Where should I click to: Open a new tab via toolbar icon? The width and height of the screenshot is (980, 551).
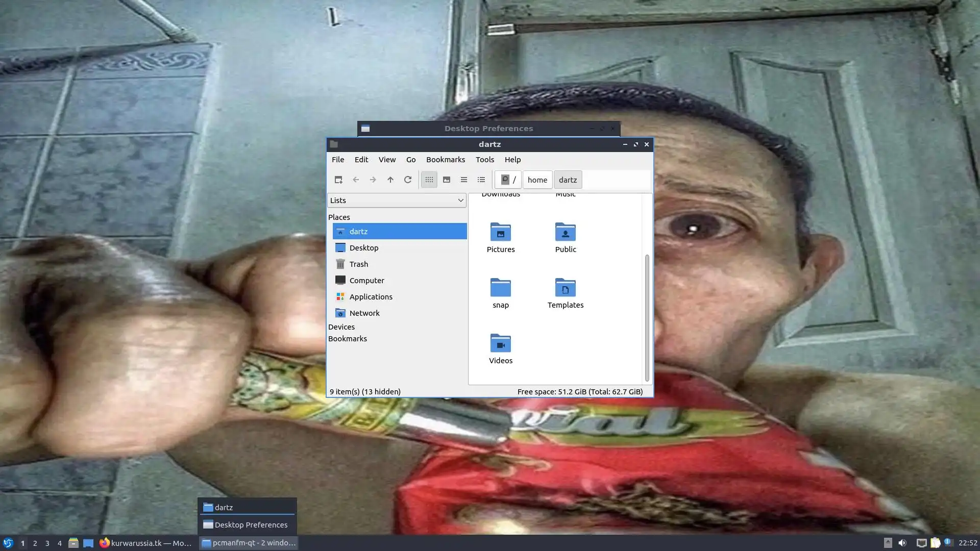tap(338, 180)
